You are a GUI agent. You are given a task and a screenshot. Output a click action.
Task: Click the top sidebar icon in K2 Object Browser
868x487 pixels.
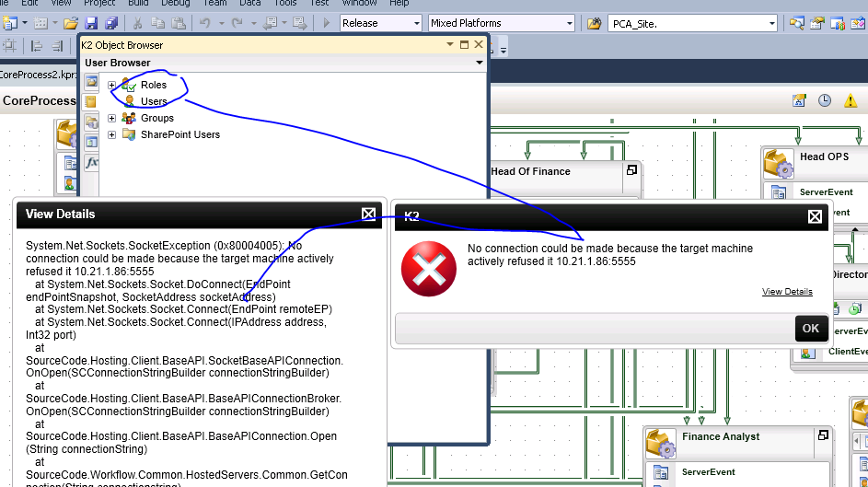91,83
